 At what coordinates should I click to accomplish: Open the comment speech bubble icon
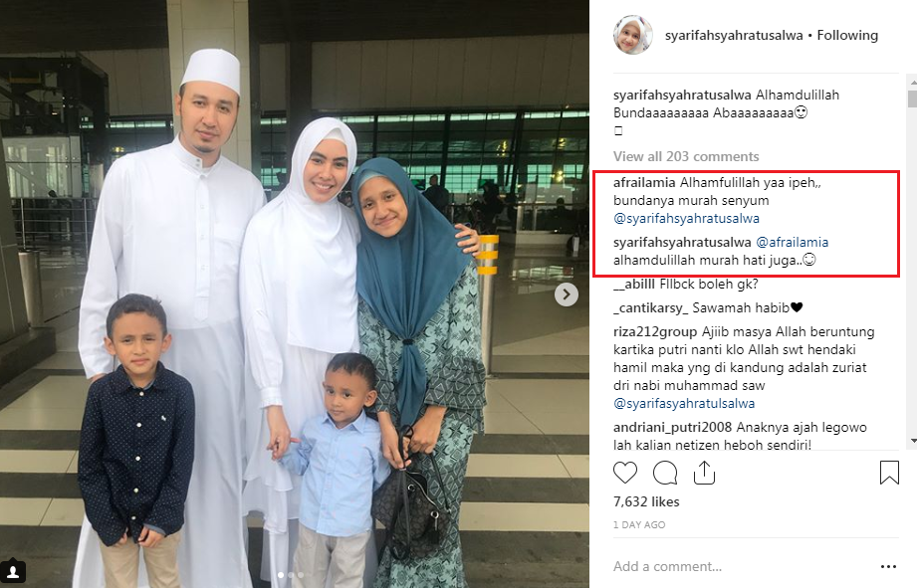(x=665, y=473)
